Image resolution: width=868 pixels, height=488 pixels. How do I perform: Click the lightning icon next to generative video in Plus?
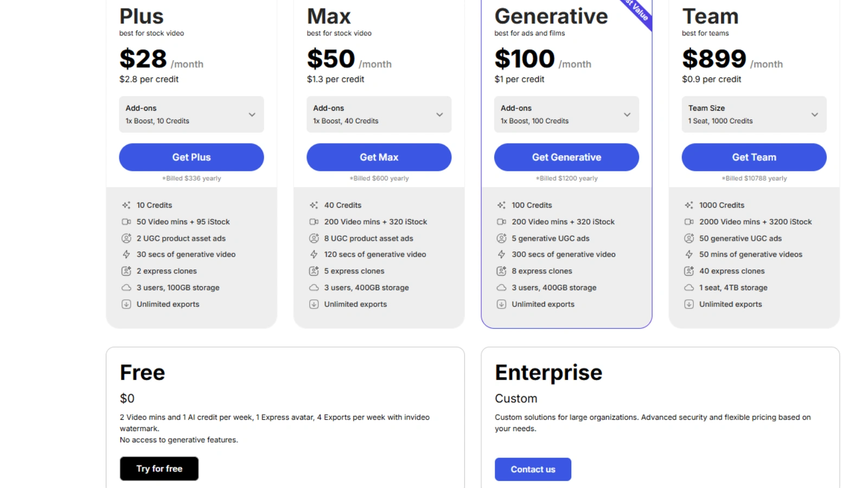(x=126, y=254)
